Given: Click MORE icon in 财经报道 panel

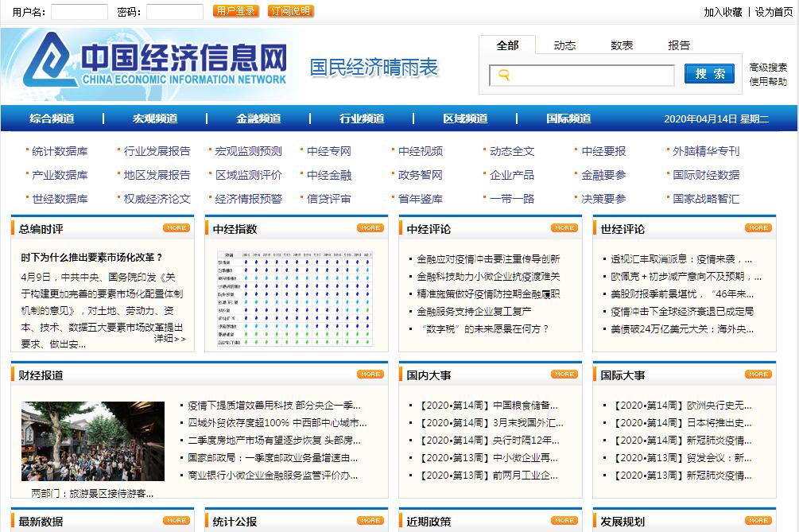Looking at the screenshot, I should [370, 375].
